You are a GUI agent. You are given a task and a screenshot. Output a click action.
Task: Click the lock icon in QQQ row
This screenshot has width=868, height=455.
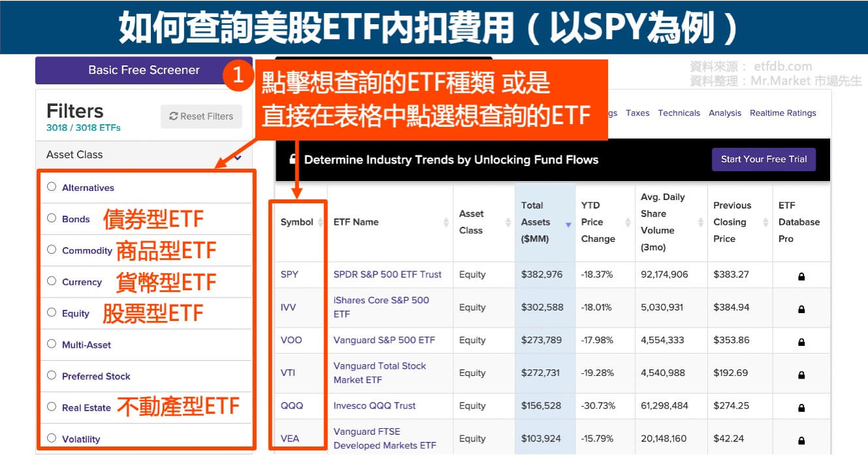(801, 407)
